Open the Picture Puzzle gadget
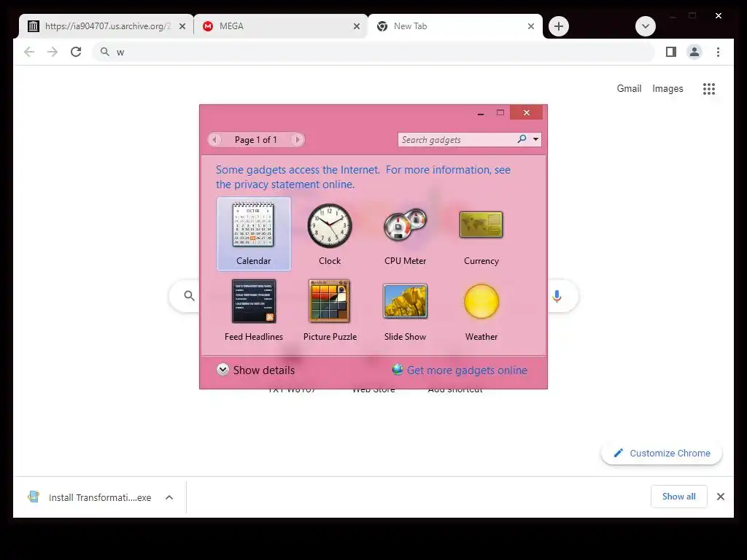 tap(330, 310)
